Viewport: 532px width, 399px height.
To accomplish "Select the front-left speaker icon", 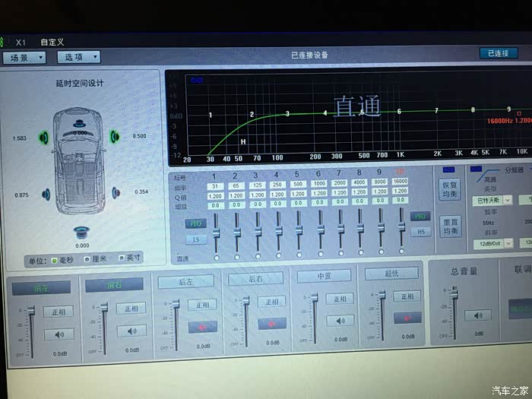I will tap(45, 138).
